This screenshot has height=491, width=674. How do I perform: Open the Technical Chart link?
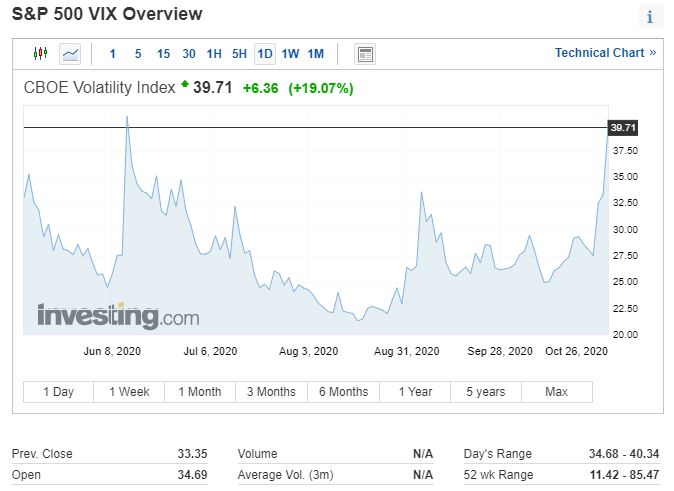point(606,53)
